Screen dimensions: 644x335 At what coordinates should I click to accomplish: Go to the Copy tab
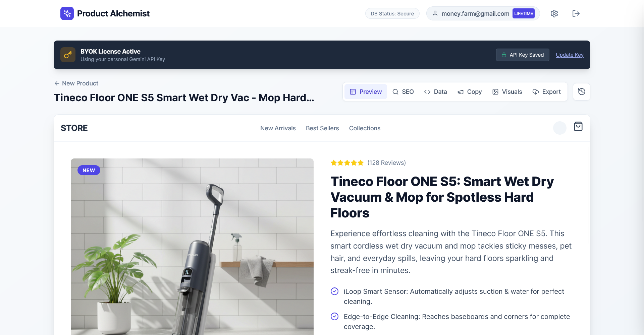[470, 92]
